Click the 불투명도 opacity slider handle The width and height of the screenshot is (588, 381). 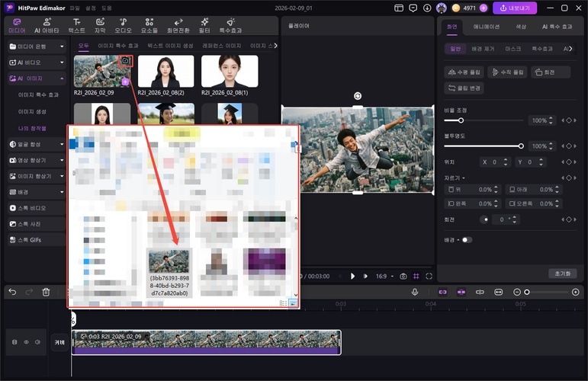[521, 146]
